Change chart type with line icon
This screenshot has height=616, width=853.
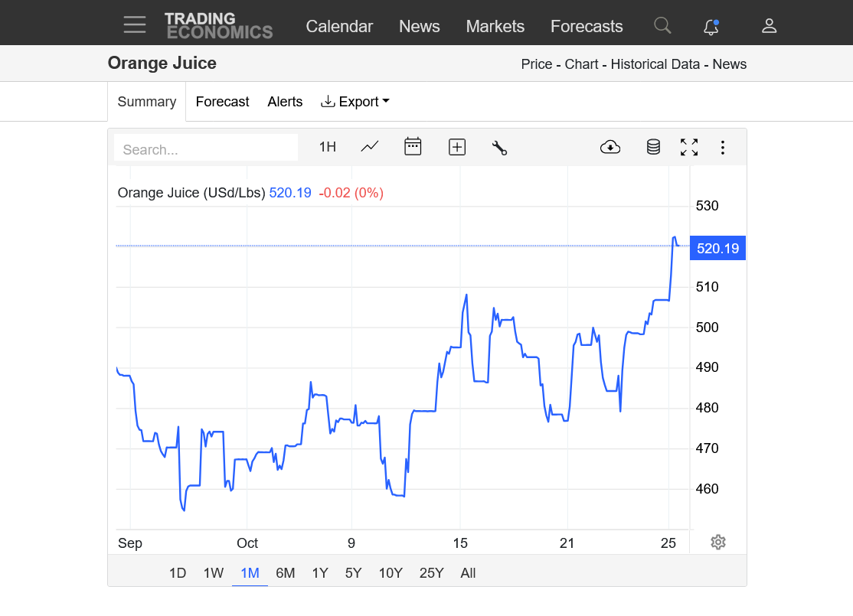point(370,147)
